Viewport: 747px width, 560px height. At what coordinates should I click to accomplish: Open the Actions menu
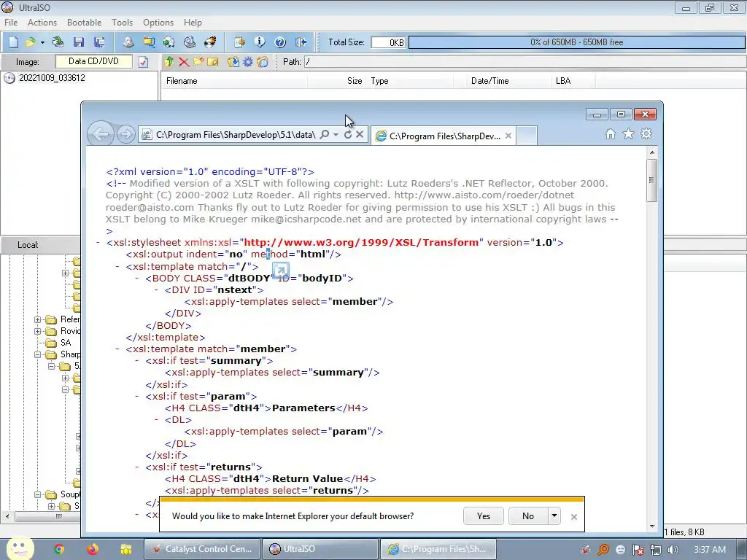pos(42,23)
